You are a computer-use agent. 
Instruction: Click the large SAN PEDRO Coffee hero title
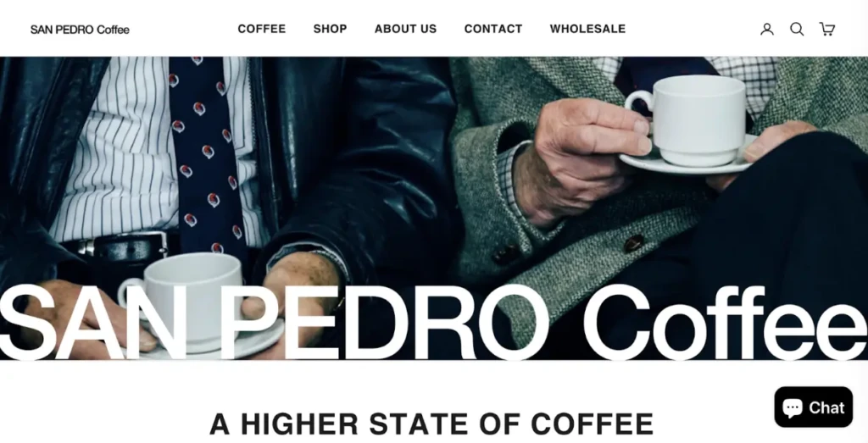point(434,323)
